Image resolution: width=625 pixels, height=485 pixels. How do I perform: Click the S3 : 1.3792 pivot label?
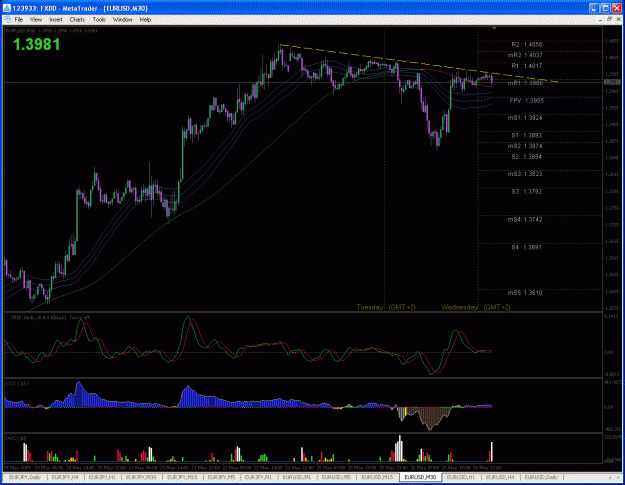pos(527,192)
